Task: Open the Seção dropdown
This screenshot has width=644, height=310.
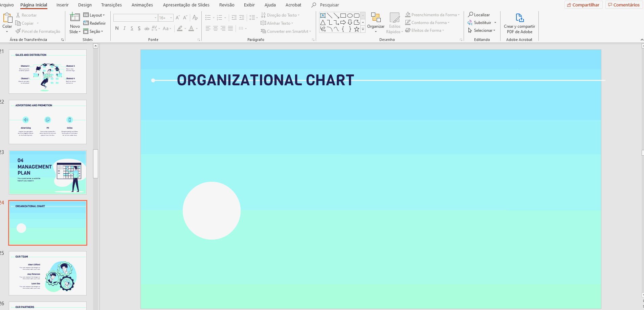Action: tap(93, 31)
